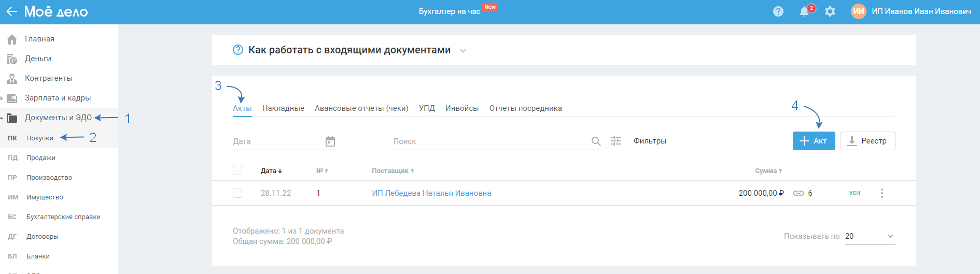The image size is (980, 274).
Task: Open the 'Показывать по' 20 dropdown
Action: [x=870, y=236]
